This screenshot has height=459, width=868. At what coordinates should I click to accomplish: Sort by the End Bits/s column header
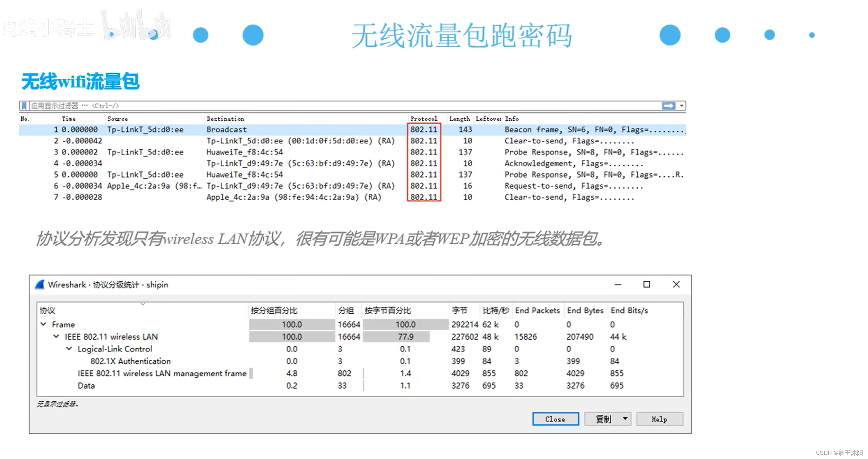[645, 311]
